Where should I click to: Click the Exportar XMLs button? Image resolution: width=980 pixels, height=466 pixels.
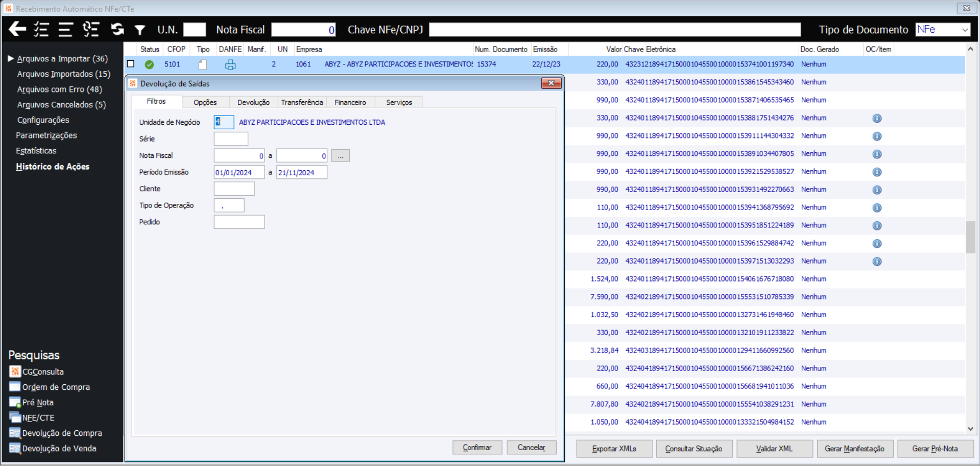click(x=614, y=449)
